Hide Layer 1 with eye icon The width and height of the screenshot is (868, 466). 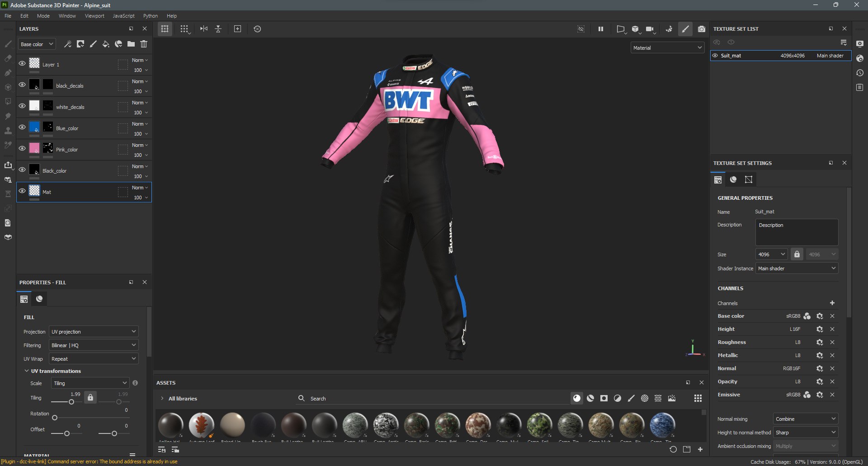point(22,64)
